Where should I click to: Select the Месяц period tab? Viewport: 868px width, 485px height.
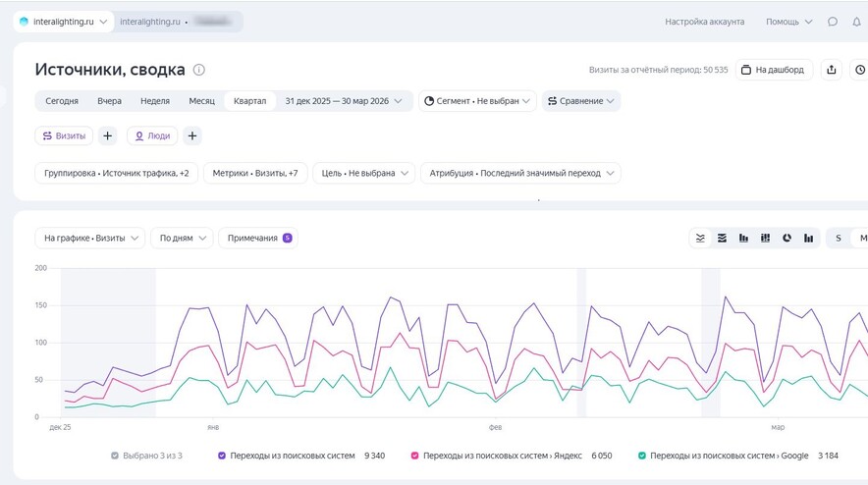point(201,101)
